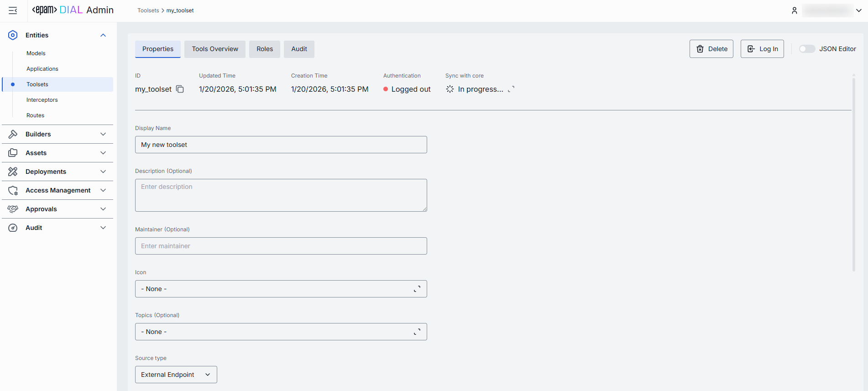868x391 pixels.
Task: Go to Toolsets via breadcrumb
Action: point(148,10)
